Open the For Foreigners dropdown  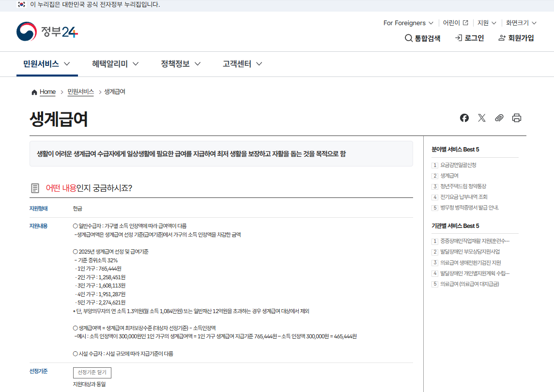408,23
